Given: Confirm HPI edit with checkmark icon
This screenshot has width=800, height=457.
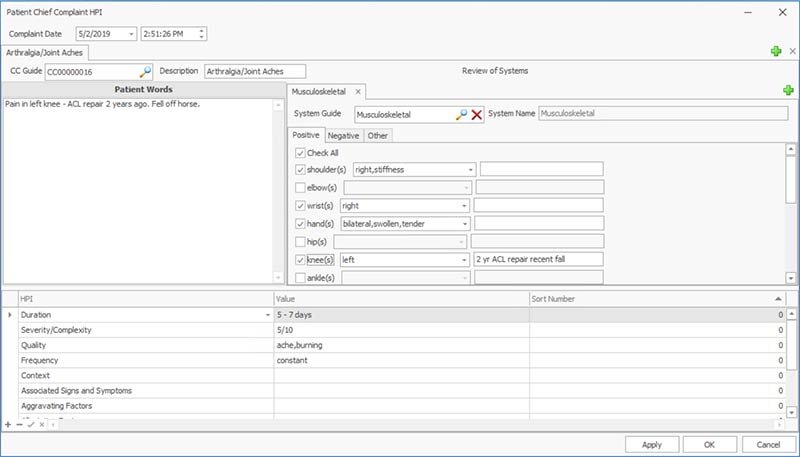Looking at the screenshot, I should point(31,425).
